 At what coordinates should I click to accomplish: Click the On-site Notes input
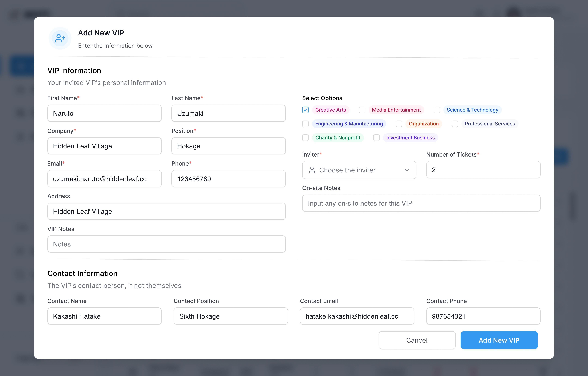tap(421, 203)
